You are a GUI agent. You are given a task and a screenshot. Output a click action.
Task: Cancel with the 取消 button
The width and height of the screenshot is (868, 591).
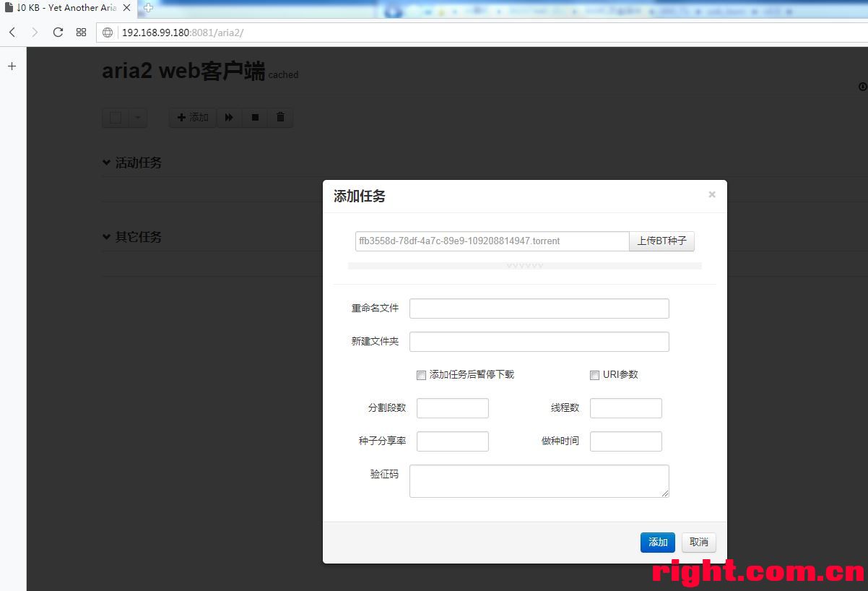point(699,543)
